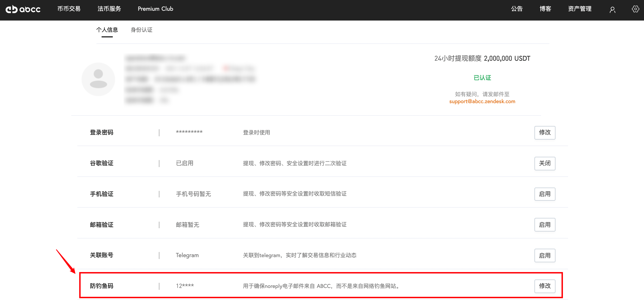Open the settings gear icon

pyautogui.click(x=635, y=9)
